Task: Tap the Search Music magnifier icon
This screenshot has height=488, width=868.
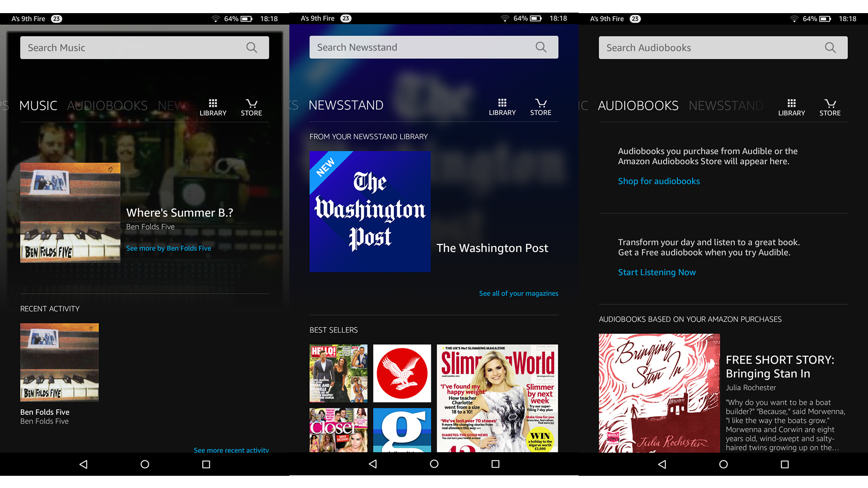Action: coord(252,47)
